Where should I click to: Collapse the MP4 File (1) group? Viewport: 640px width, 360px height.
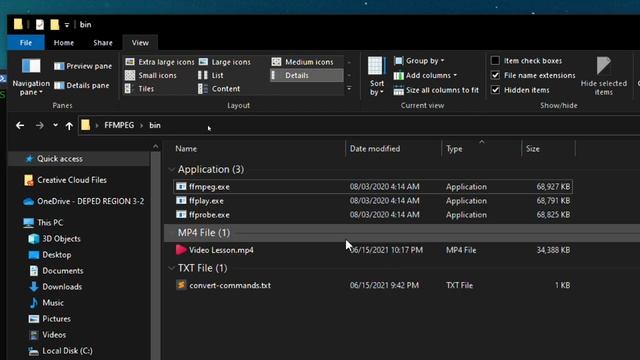coord(171,233)
